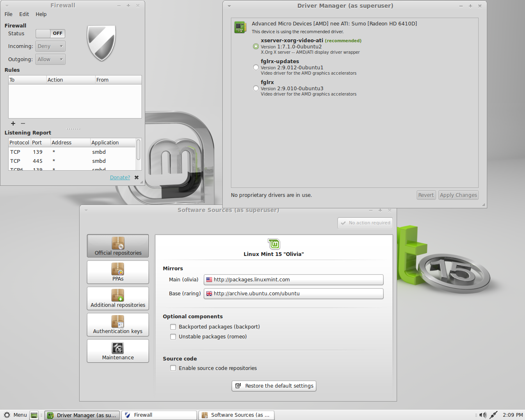Select the fglrx-updates driver option
Viewport: 525px width, 420px height.
click(x=256, y=67)
